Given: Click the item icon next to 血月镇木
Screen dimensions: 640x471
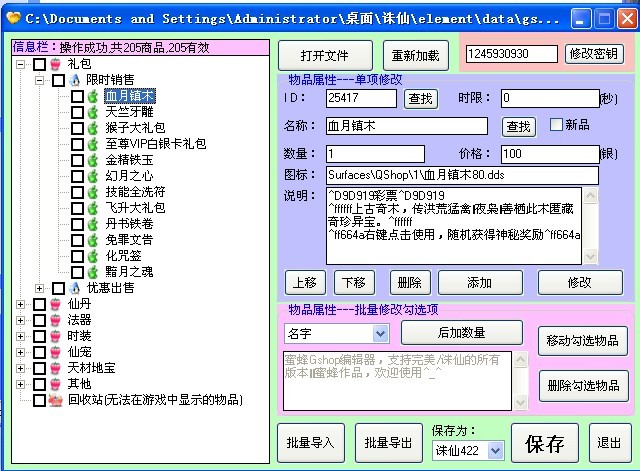Looking at the screenshot, I should 92,97.
